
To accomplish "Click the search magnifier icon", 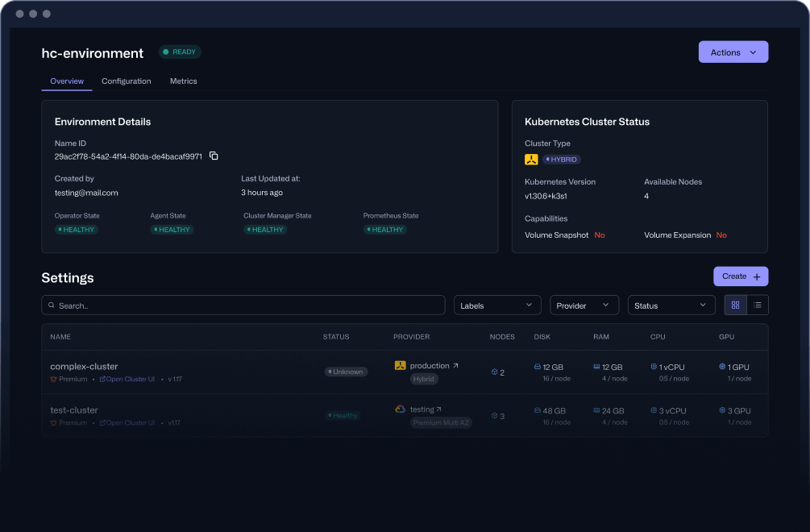I will [52, 305].
